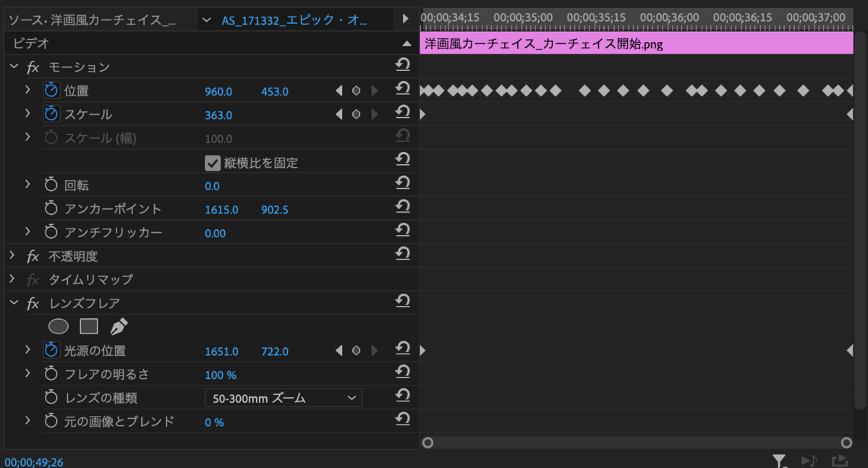Reset the 元の画像とブレンド parameter

coord(403,420)
